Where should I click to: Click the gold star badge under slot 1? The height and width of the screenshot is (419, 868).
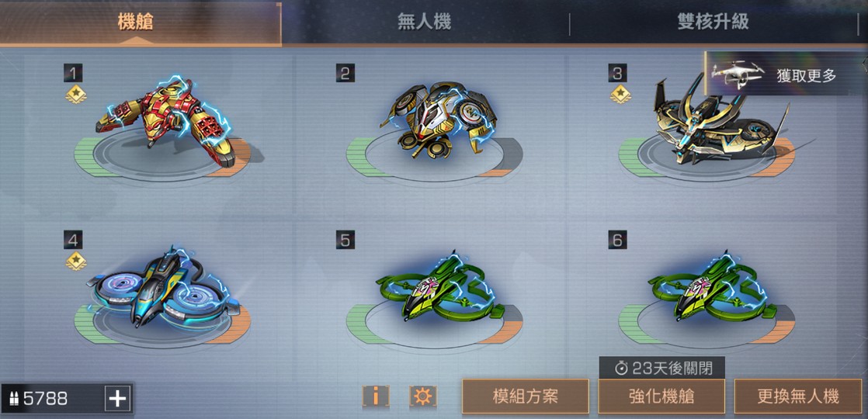[75, 95]
